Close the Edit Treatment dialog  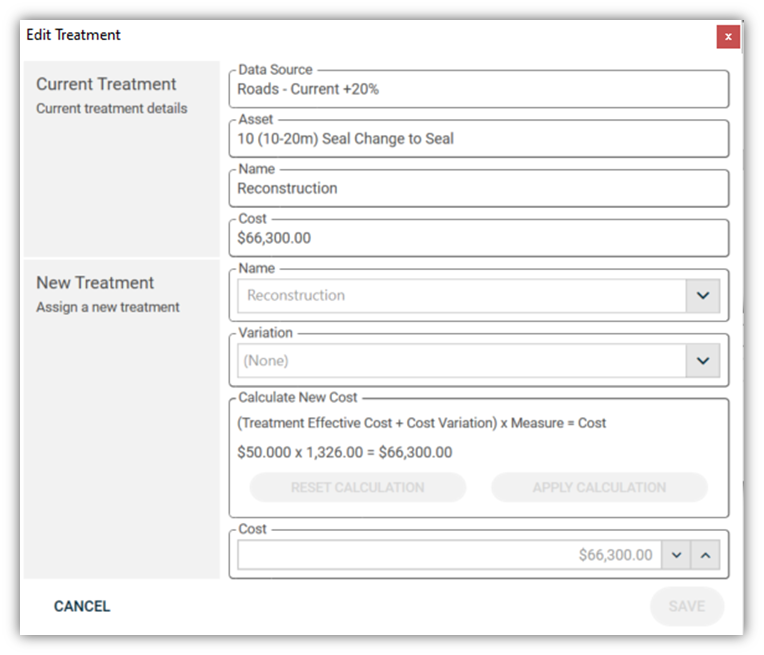(728, 37)
